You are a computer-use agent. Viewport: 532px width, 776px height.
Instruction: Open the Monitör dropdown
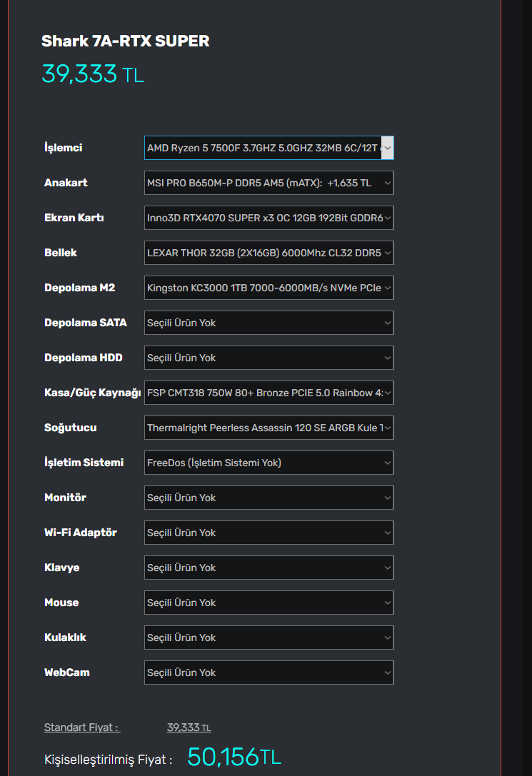(x=268, y=498)
